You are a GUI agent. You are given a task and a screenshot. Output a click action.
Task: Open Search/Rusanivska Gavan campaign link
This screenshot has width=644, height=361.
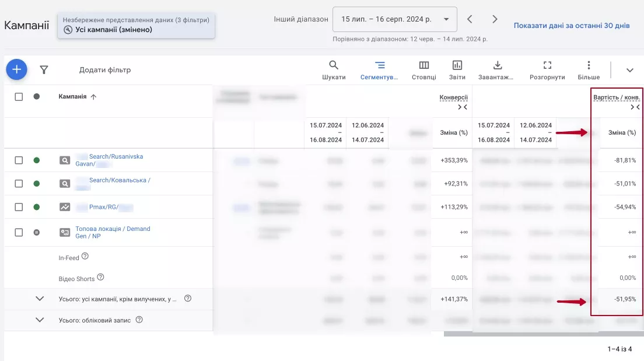[109, 160]
